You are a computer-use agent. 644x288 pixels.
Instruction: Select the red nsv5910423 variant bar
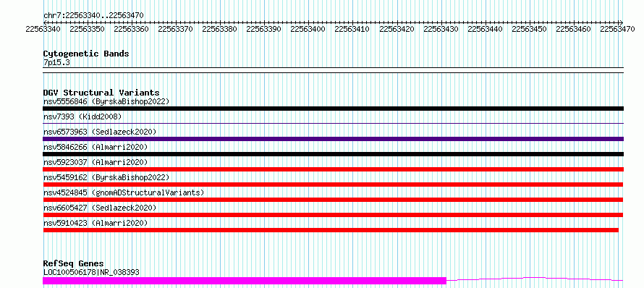331,230
